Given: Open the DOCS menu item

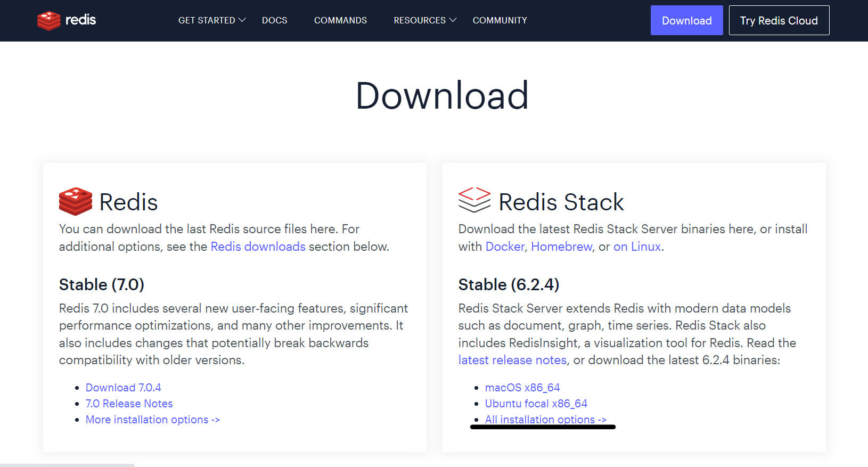Looking at the screenshot, I should (275, 20).
